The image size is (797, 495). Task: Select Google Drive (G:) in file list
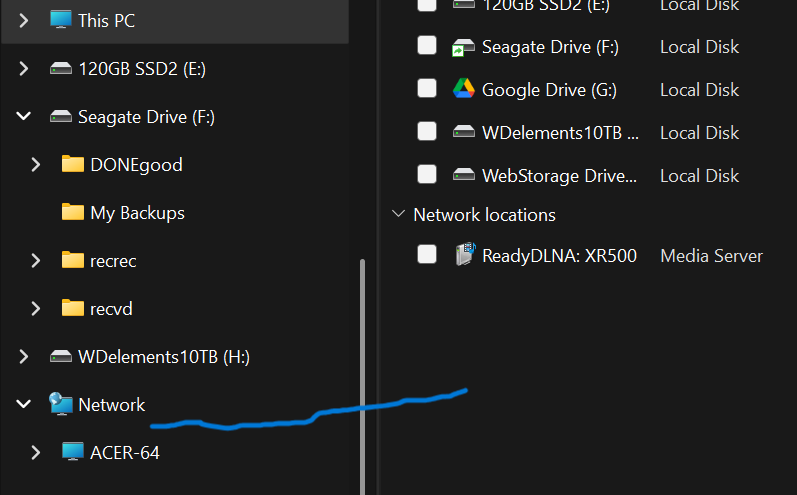pos(549,90)
